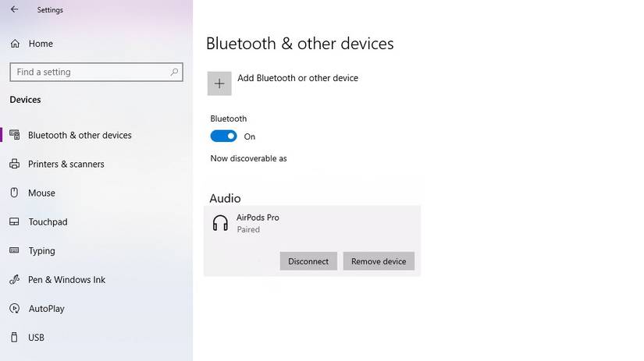Image resolution: width=644 pixels, height=361 pixels.
Task: Click the AutoPlay icon in sidebar
Action: pyautogui.click(x=14, y=309)
